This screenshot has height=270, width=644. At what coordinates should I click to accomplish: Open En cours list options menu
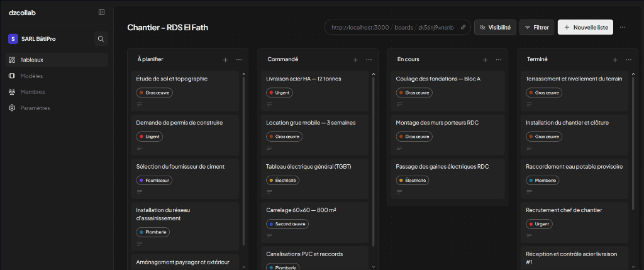(499, 60)
